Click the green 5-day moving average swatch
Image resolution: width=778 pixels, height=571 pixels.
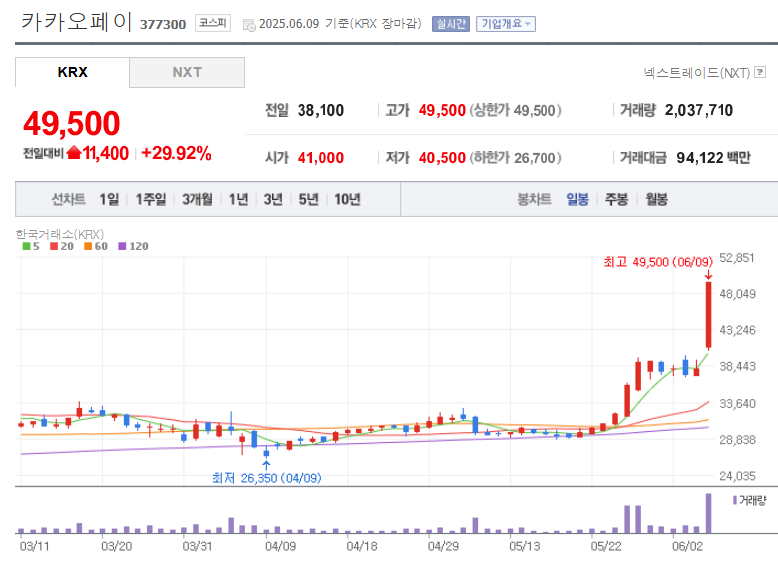coord(26,246)
